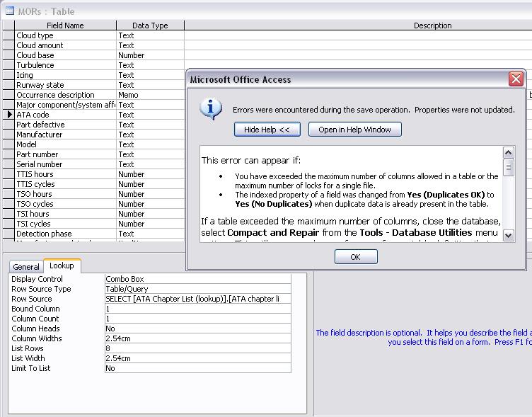Click Detection phase field name cell

click(66, 234)
